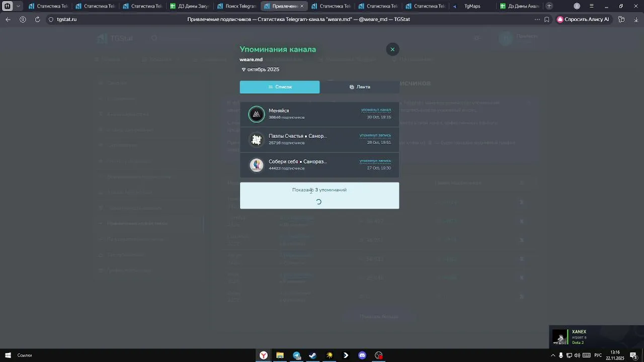
Task: Open network settings tray icon
Action: click(x=569, y=355)
